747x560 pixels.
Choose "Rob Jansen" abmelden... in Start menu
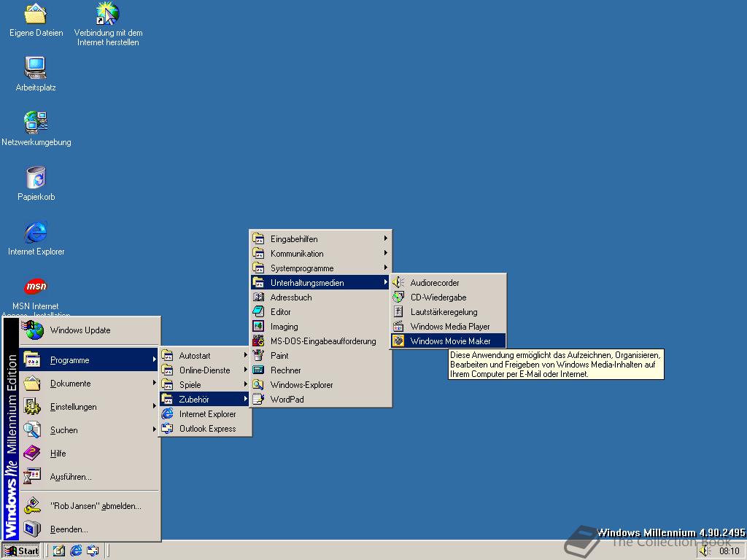pos(89,506)
